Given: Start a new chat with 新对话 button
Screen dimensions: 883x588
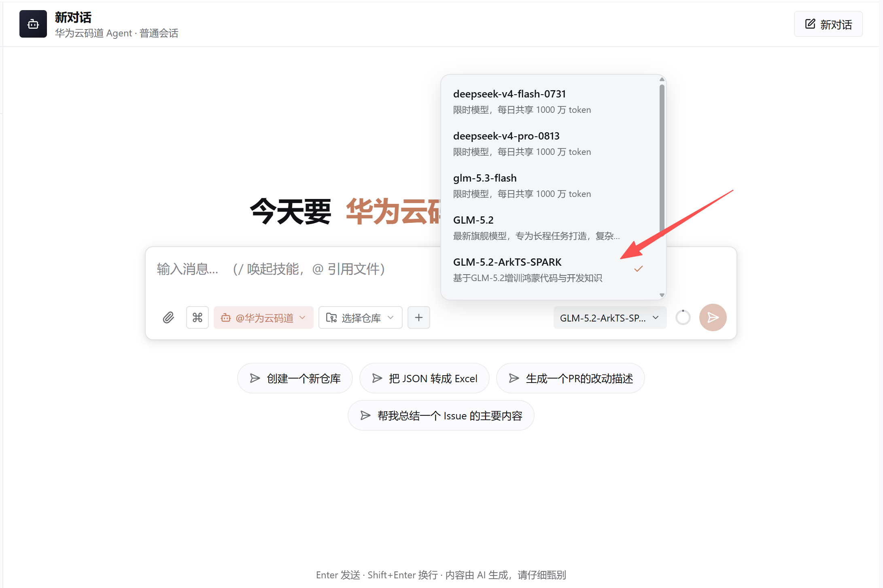Looking at the screenshot, I should coord(828,24).
